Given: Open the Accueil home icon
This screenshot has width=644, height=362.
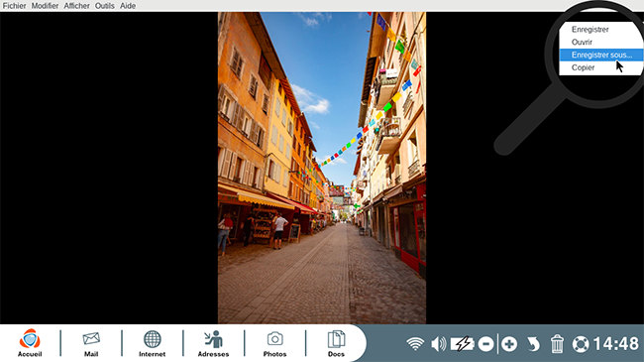Looking at the screenshot, I should pyautogui.click(x=30, y=342).
